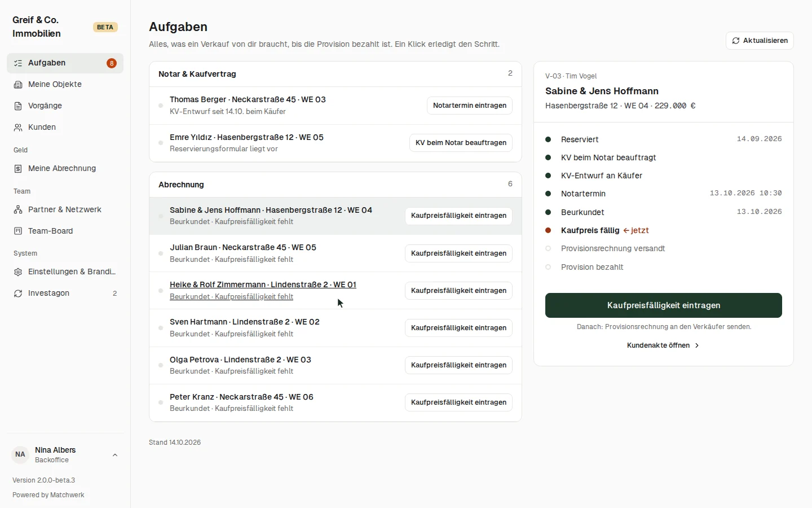
Task: Select the Sabine & Jens Hoffmann task row
Action: pos(336,216)
